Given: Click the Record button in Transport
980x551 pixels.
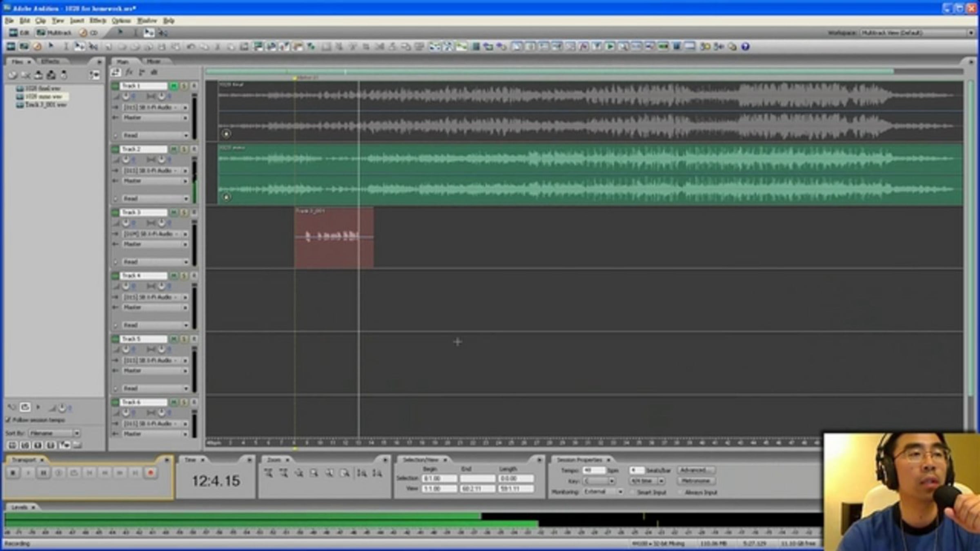Looking at the screenshot, I should (150, 473).
